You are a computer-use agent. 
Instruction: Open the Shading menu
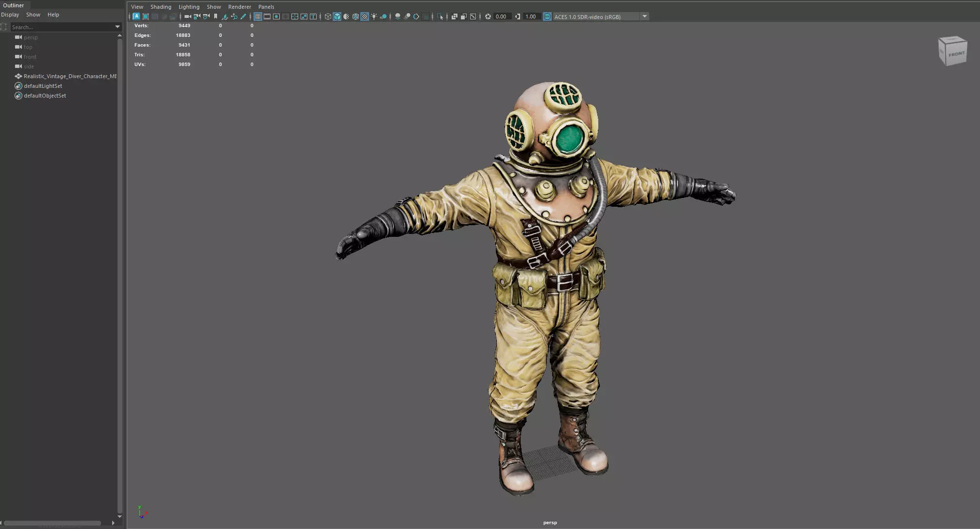click(161, 7)
